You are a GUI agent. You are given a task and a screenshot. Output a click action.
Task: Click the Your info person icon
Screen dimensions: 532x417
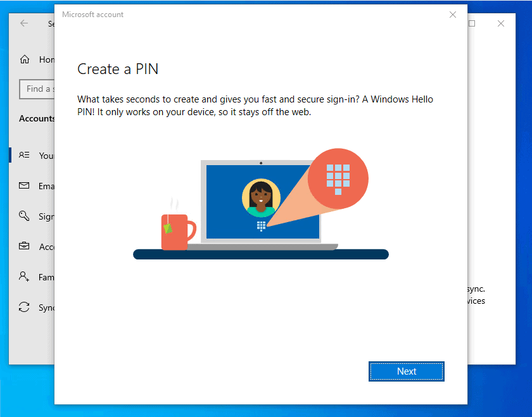point(25,155)
